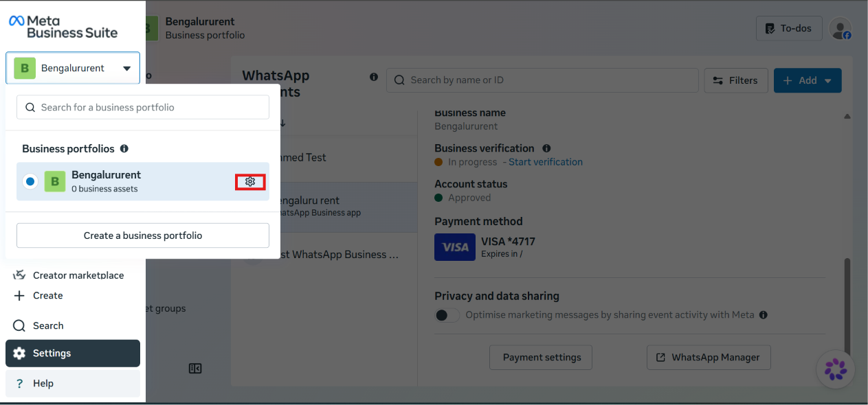Click the Privacy and data sharing heading
The width and height of the screenshot is (868, 405).
pyautogui.click(x=497, y=296)
